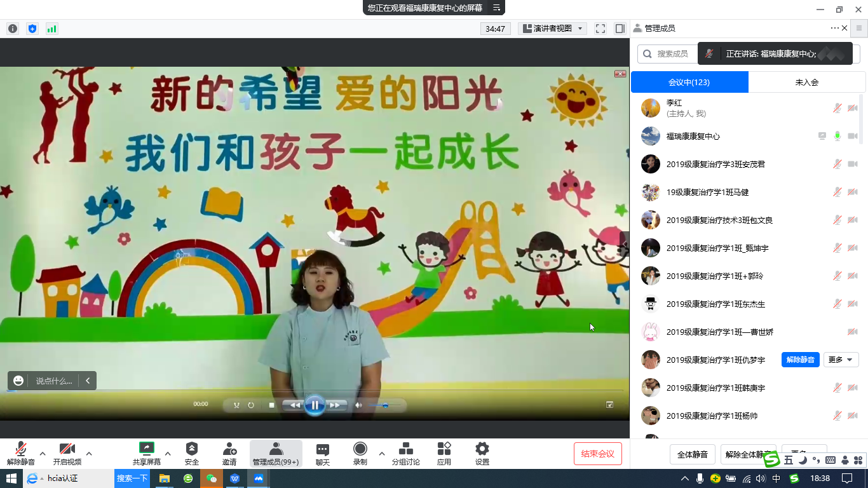Click the media player volume slider
The height and width of the screenshot is (488, 868).
coord(384,405)
